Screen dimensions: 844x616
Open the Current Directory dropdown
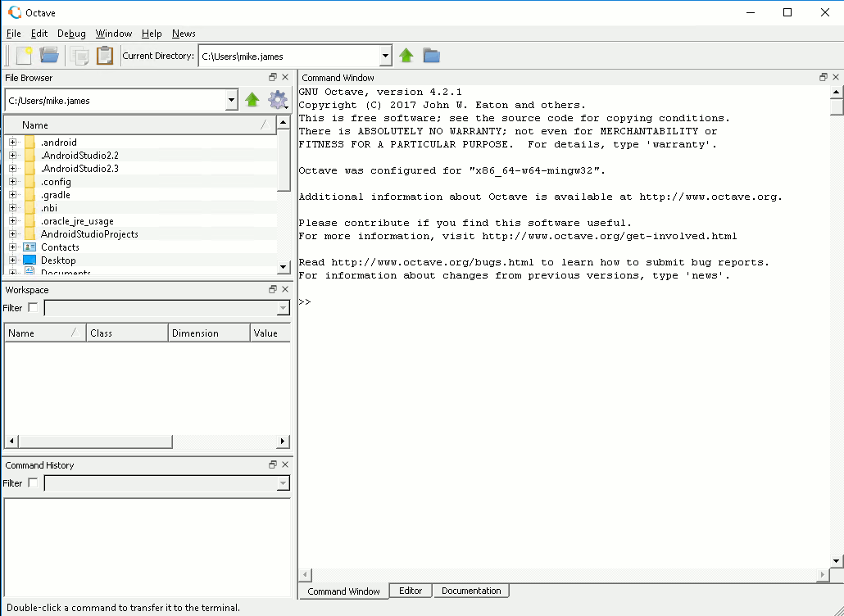point(385,56)
